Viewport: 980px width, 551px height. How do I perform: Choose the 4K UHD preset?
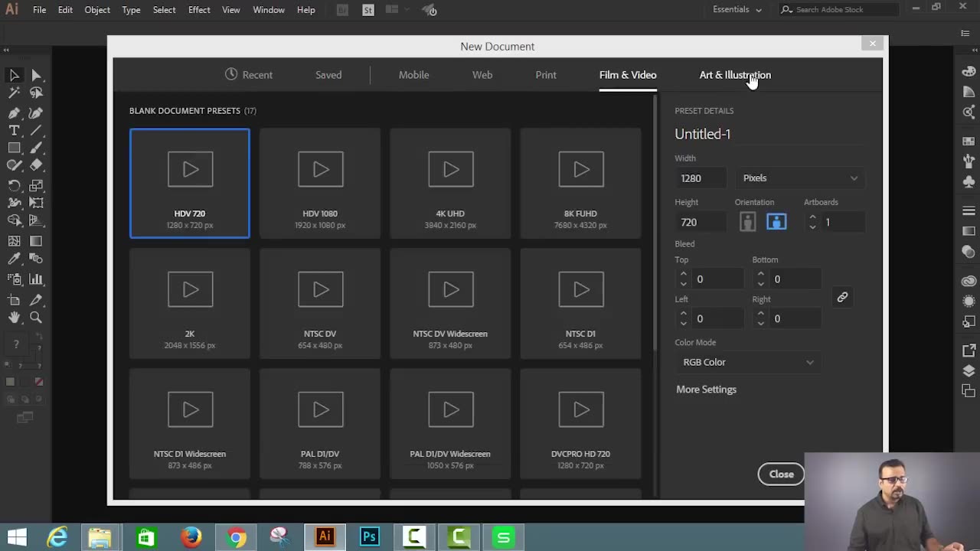(450, 184)
